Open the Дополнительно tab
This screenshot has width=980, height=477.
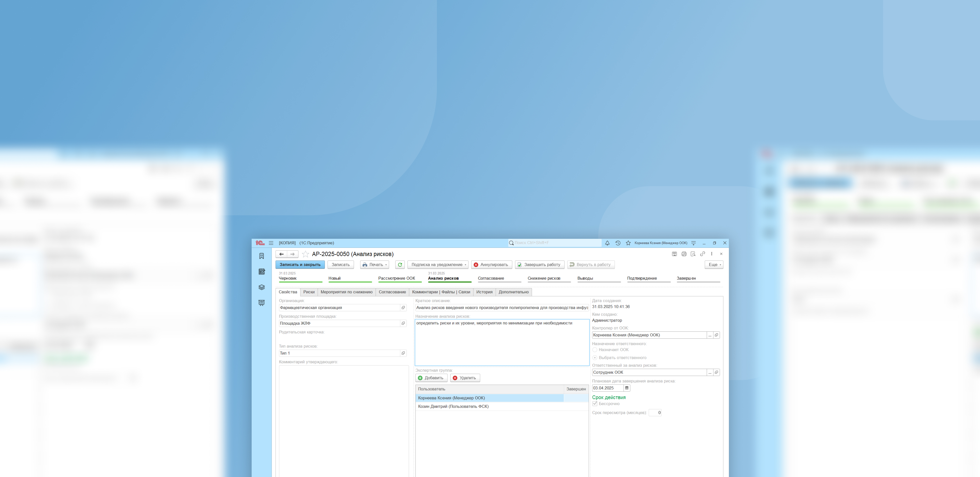514,292
